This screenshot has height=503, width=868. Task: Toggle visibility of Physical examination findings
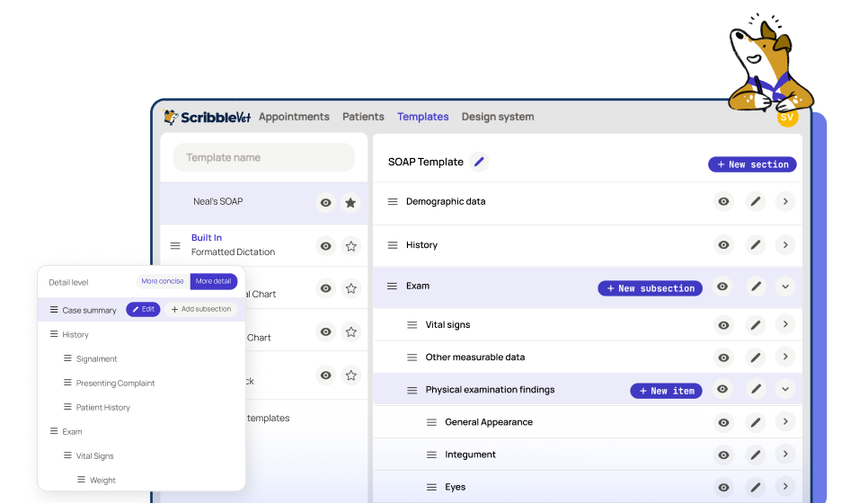tap(722, 390)
